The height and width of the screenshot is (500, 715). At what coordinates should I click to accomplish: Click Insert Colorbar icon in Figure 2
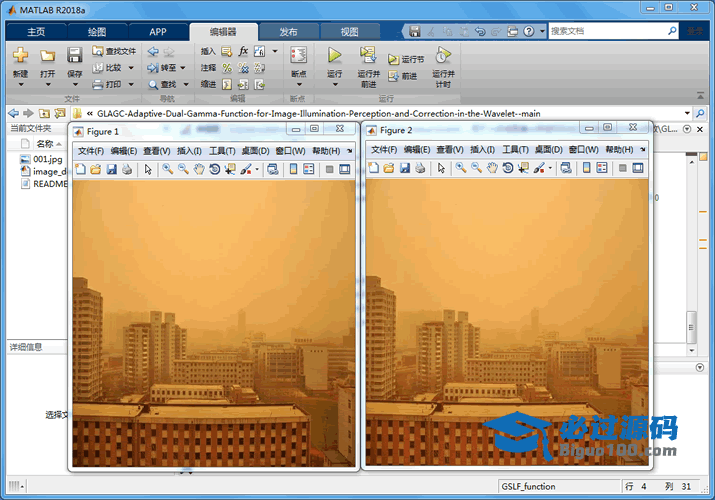(x=586, y=168)
